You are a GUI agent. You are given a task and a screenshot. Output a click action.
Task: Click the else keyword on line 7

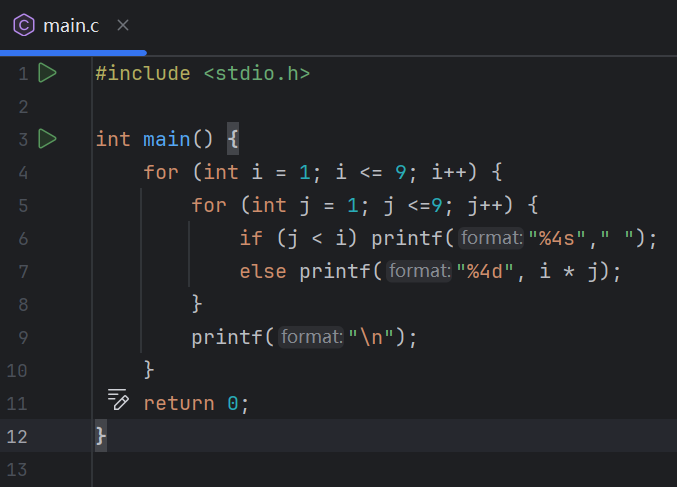pyautogui.click(x=263, y=271)
